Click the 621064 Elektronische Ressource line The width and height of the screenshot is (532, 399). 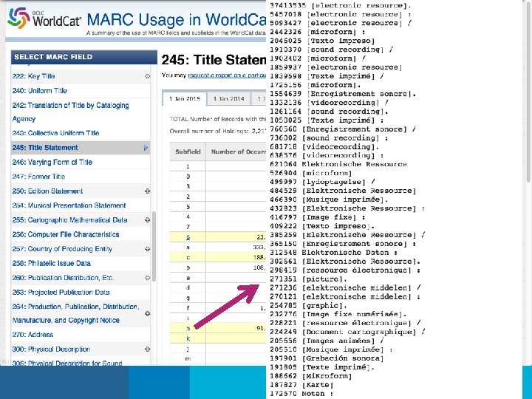click(x=338, y=164)
